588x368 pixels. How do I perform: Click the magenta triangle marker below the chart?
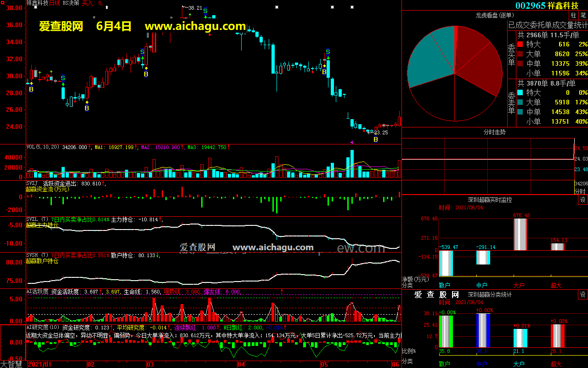click(351, 142)
